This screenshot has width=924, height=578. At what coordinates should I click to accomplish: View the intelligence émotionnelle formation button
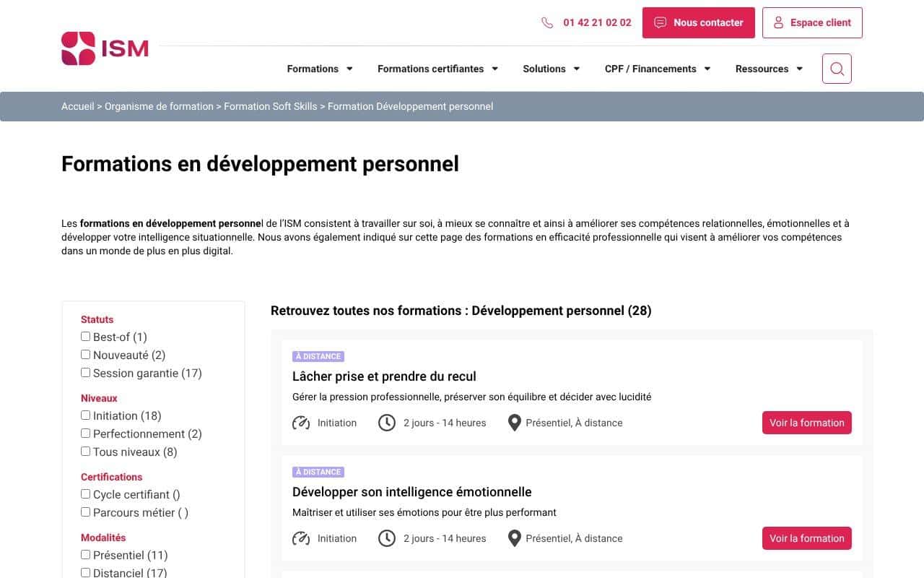(x=807, y=538)
